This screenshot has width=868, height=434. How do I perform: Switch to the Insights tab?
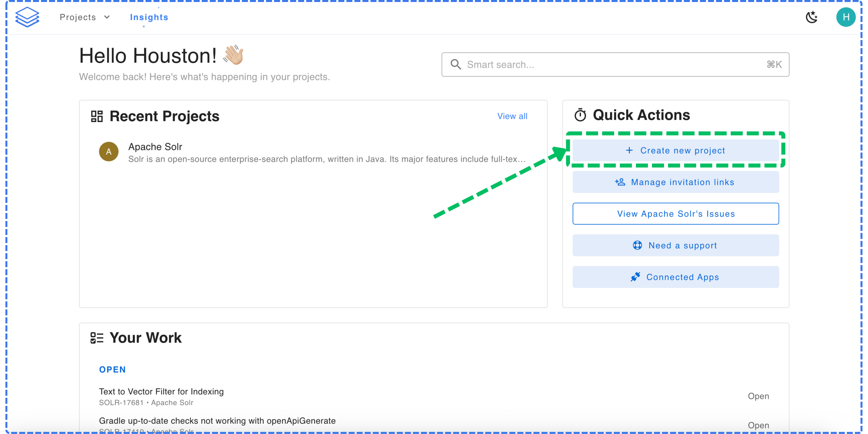[x=149, y=17]
